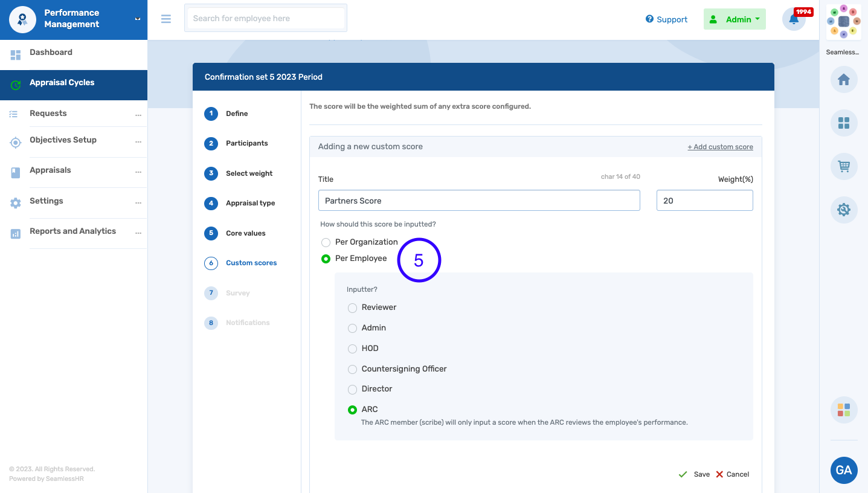
Task: Open Appraisals via its sidebar icon
Action: pos(14,172)
